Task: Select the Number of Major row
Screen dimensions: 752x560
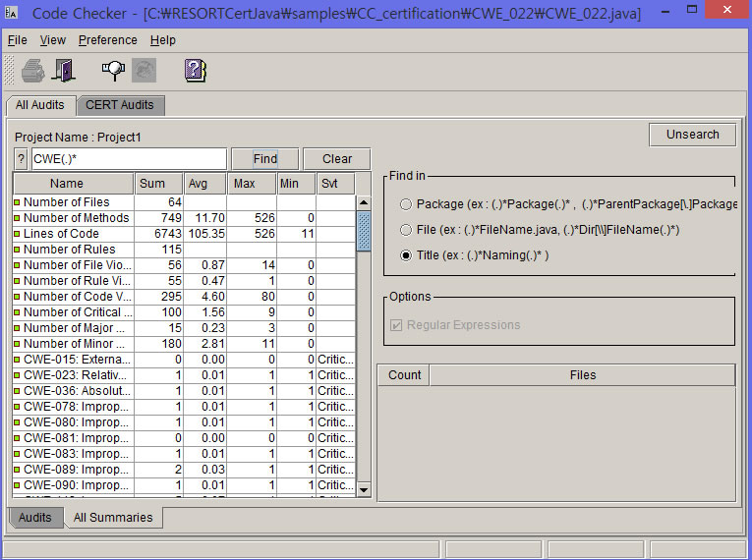Action: click(x=184, y=328)
